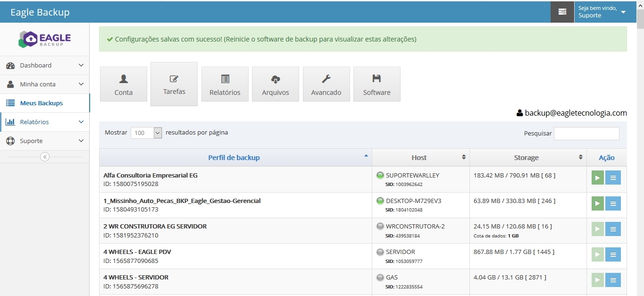
Task: Click gray status dot for SERVIDOR host
Action: tap(380, 252)
